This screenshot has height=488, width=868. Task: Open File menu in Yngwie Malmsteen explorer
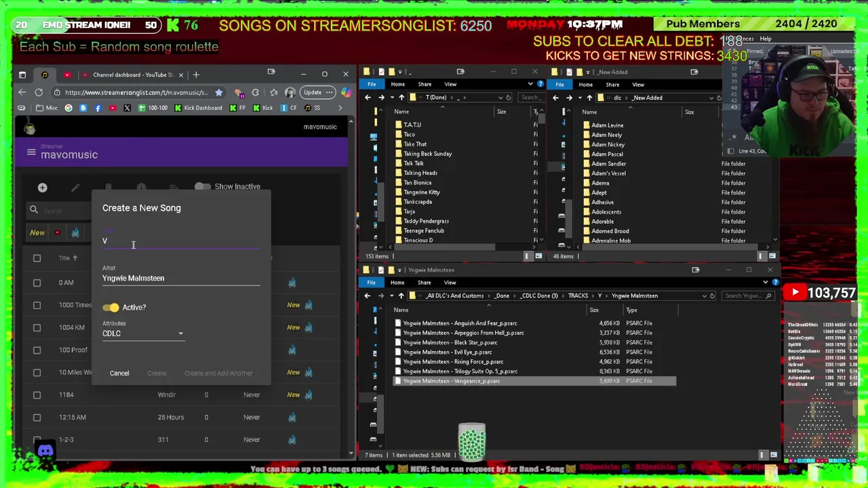(x=372, y=282)
